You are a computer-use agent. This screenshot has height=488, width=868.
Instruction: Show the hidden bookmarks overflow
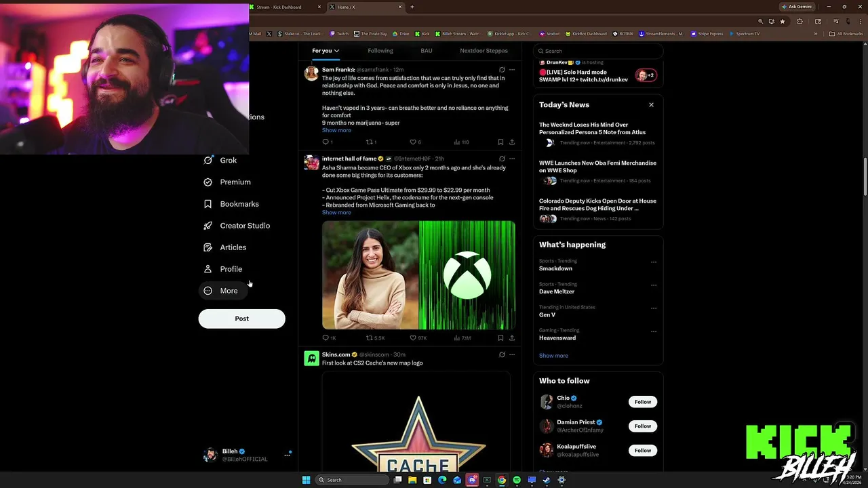pyautogui.click(x=816, y=34)
